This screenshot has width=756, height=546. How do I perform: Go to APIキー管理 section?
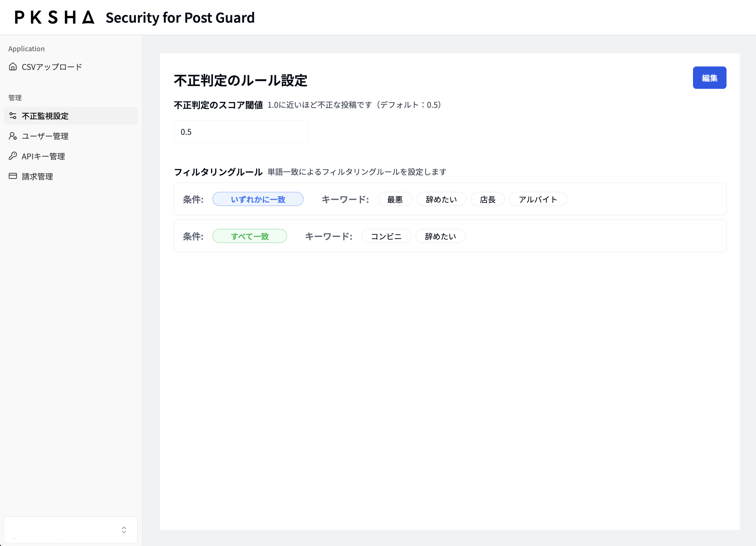pyautogui.click(x=43, y=157)
